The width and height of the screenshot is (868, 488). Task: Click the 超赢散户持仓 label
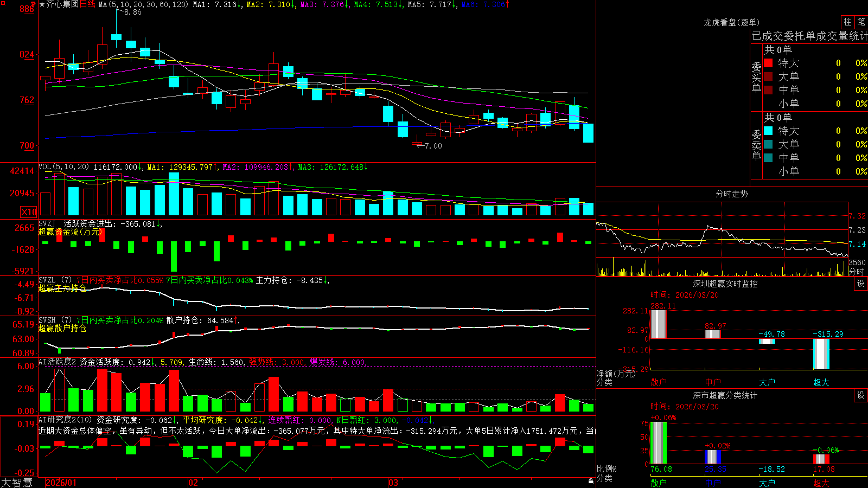tap(62, 328)
